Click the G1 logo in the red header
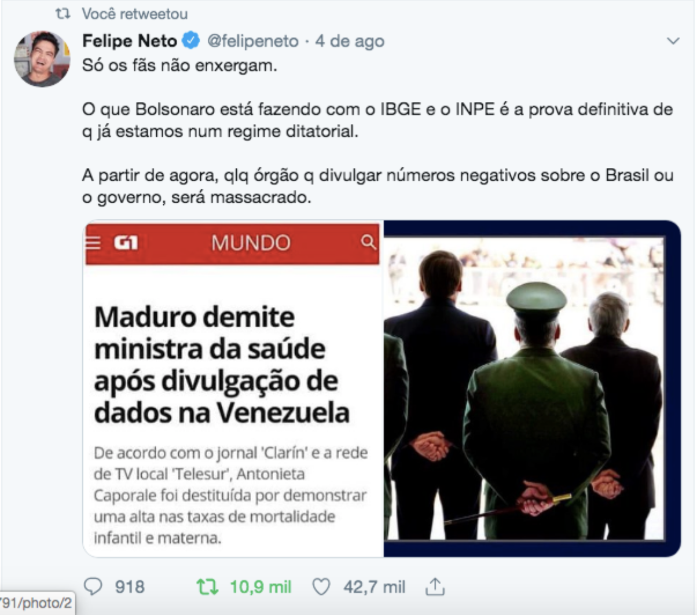Screen dimensions: 697x616 [x=126, y=243]
